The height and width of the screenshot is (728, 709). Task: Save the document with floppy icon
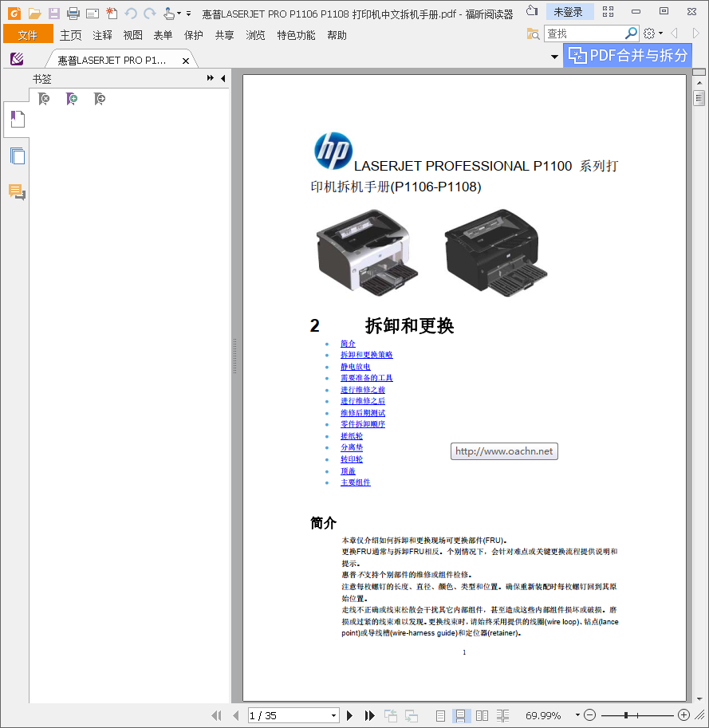(x=54, y=14)
